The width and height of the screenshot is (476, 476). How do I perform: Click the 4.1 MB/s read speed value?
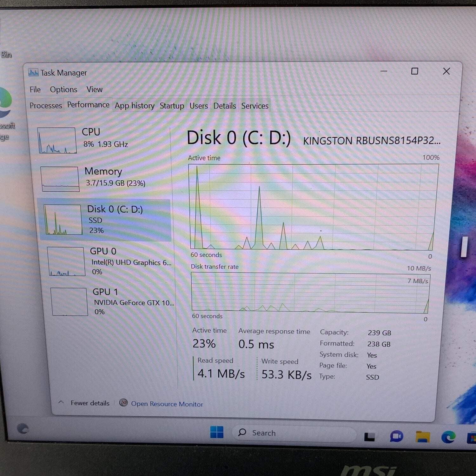(x=221, y=374)
